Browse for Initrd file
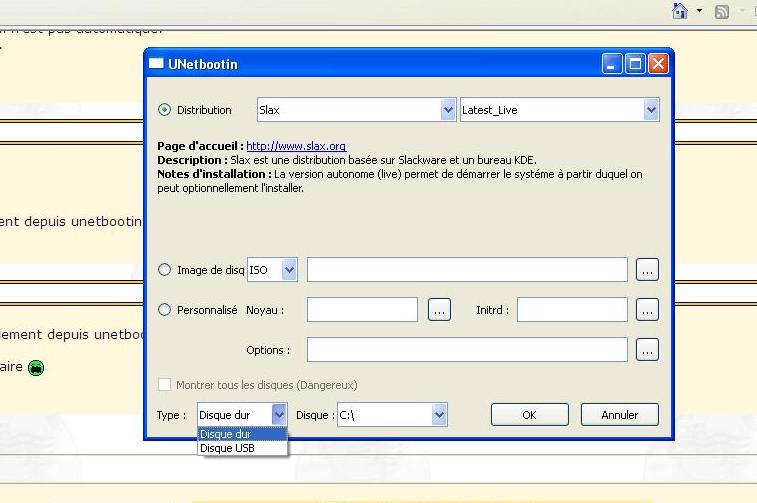 [647, 310]
